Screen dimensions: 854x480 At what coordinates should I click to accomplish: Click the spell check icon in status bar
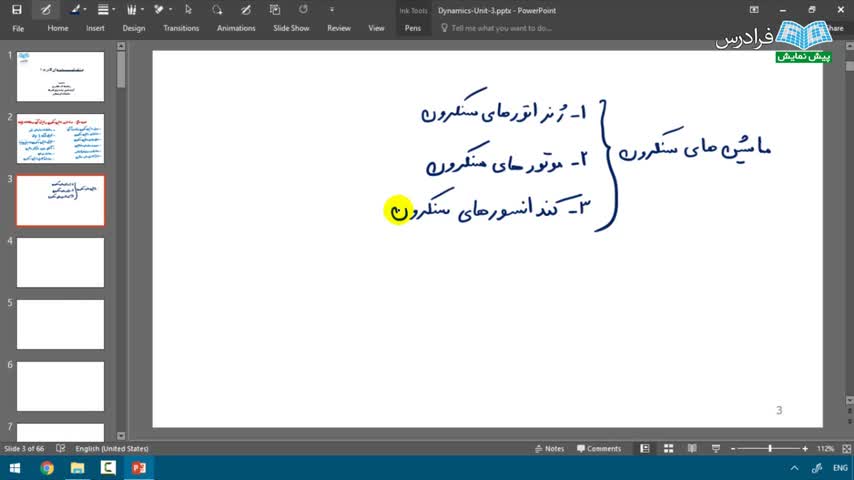click(60, 448)
